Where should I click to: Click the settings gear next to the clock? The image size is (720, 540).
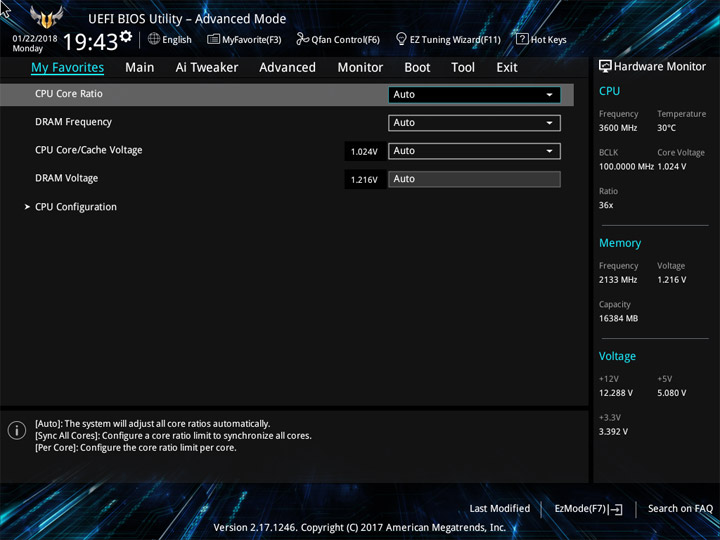coord(125,37)
